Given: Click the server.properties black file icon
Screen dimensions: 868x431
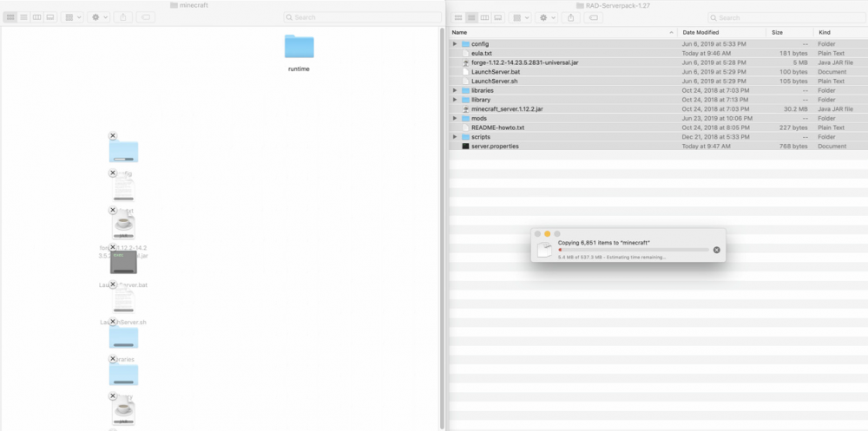Looking at the screenshot, I should (465, 146).
